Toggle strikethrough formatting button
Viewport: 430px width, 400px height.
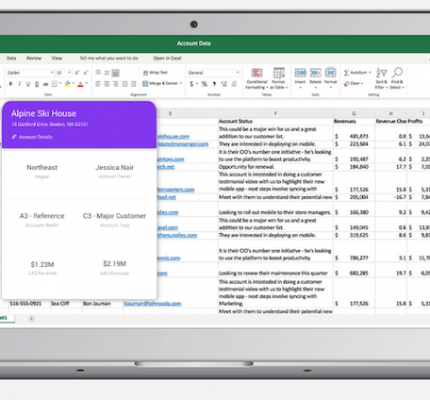click(x=46, y=84)
